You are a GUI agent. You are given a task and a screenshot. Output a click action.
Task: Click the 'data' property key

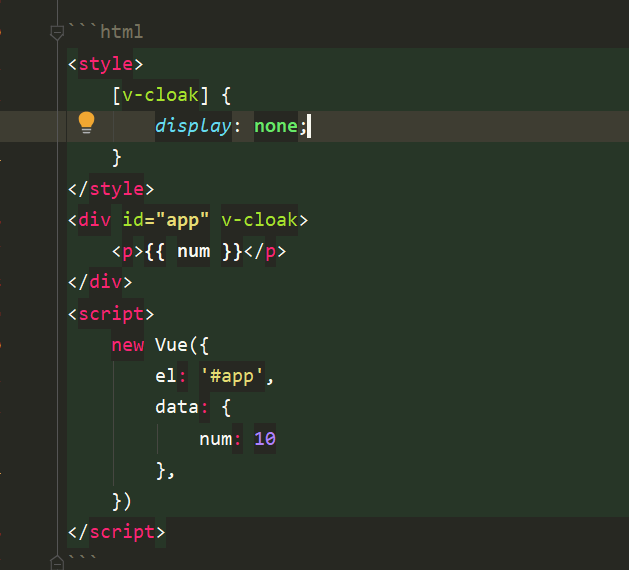tap(177, 407)
